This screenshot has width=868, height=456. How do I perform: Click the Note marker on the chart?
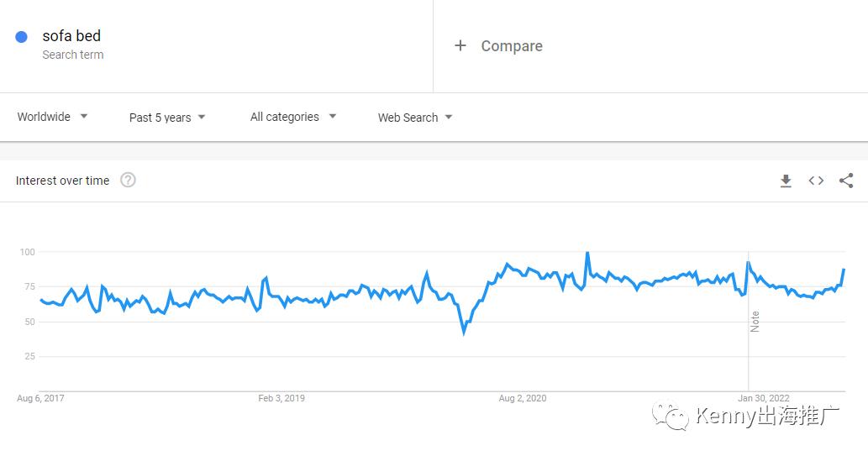click(755, 322)
